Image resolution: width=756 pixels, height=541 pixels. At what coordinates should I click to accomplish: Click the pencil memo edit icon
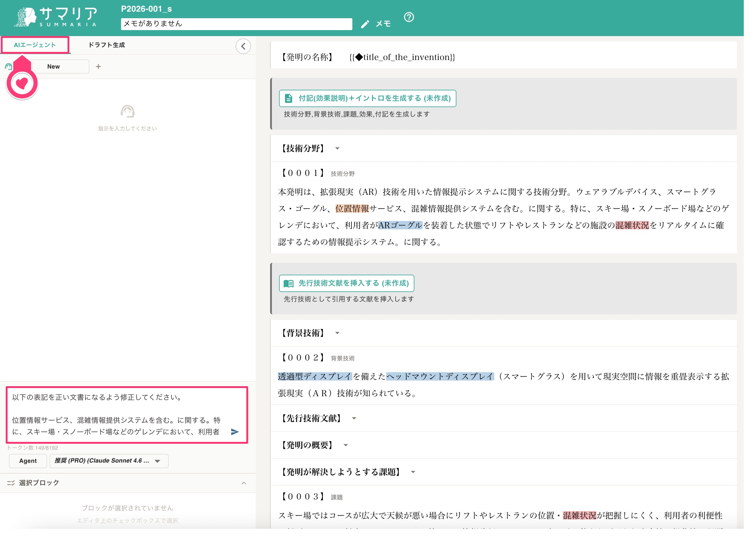[x=365, y=24]
